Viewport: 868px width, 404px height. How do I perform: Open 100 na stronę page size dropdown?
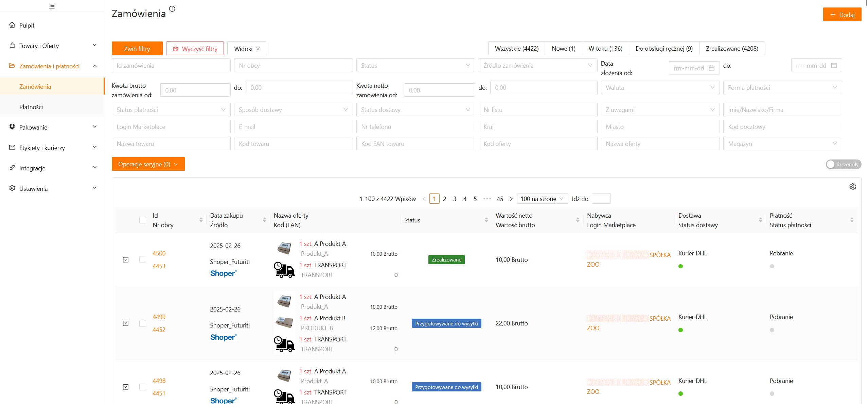[x=542, y=199]
